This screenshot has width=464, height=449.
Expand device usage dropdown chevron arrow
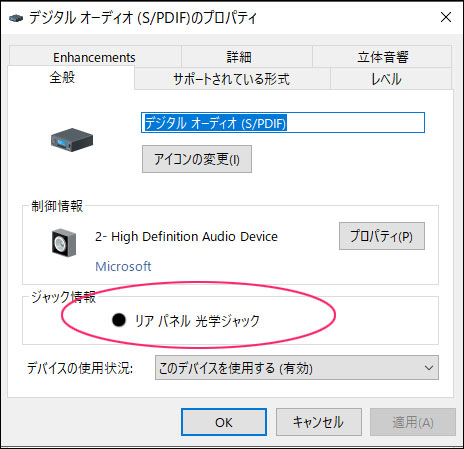coord(429,368)
